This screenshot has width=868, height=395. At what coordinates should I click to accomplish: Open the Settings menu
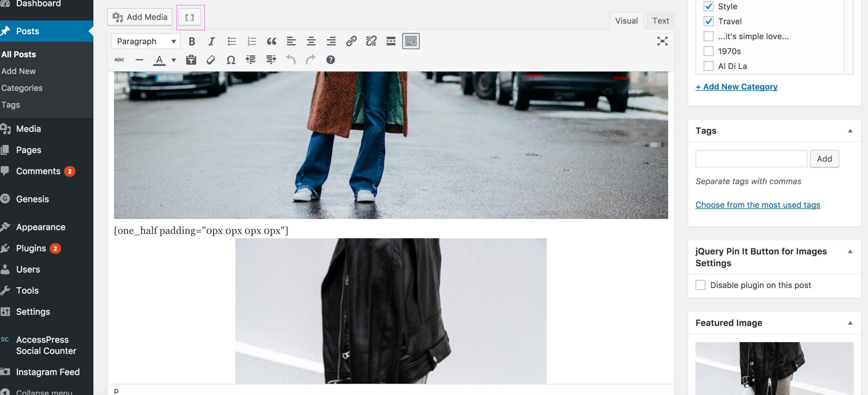click(46, 312)
